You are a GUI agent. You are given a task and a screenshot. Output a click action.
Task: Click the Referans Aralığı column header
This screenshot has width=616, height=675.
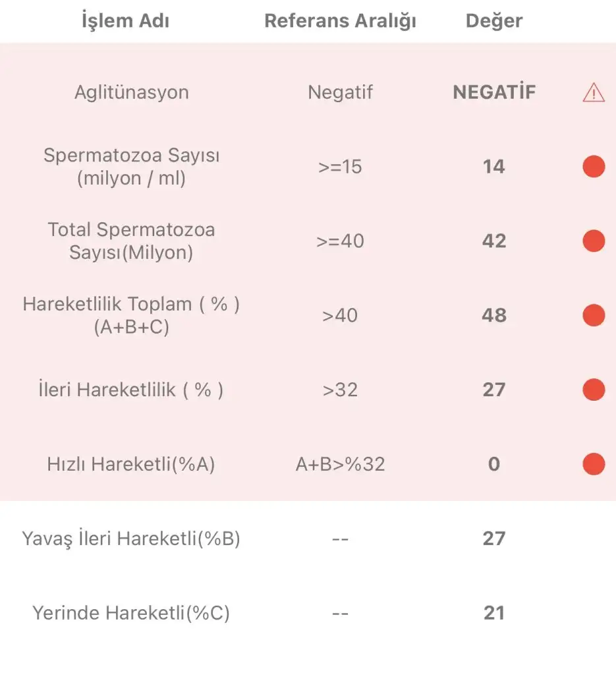pyautogui.click(x=340, y=21)
